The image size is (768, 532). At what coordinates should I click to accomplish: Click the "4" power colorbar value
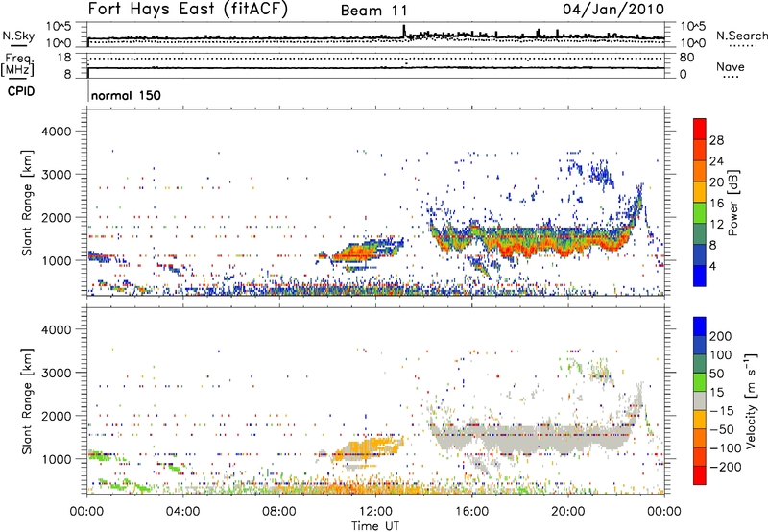712,266
